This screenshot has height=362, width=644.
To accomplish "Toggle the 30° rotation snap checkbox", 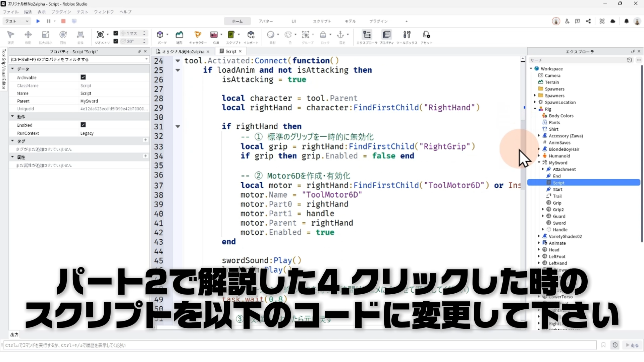I will tap(116, 41).
